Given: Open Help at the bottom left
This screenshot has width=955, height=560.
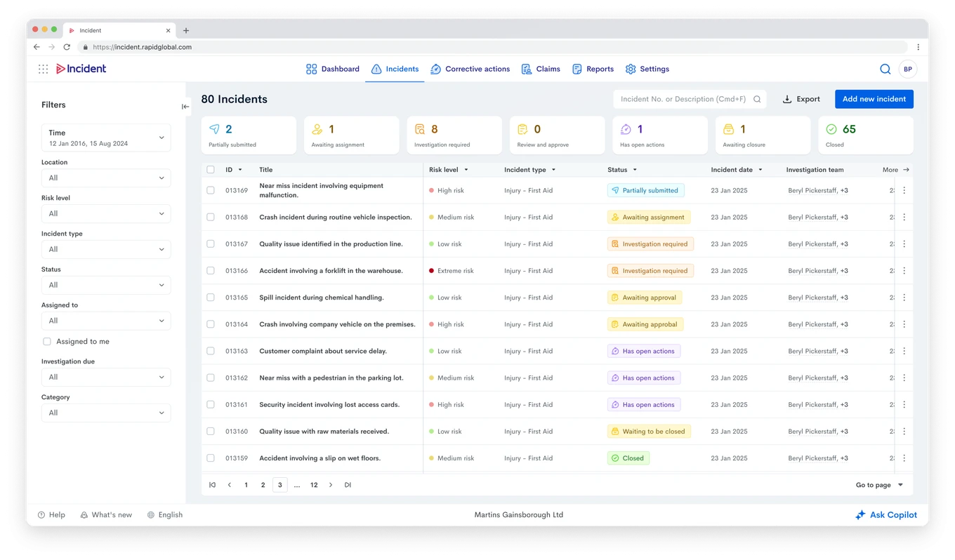Looking at the screenshot, I should (51, 515).
